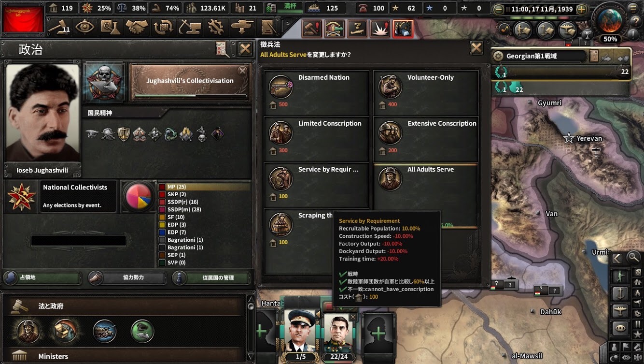Decrease game speed with minus button

point(498,9)
